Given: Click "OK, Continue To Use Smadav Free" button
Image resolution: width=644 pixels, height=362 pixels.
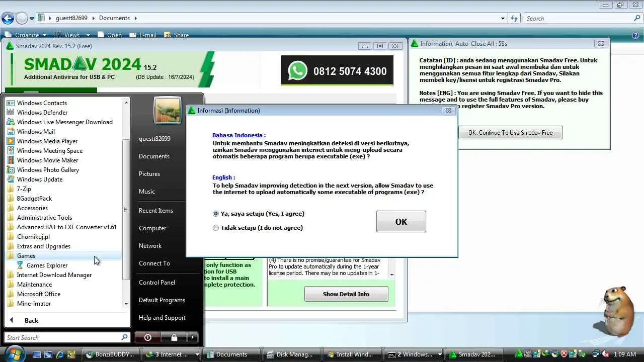Looking at the screenshot, I should pos(510,133).
